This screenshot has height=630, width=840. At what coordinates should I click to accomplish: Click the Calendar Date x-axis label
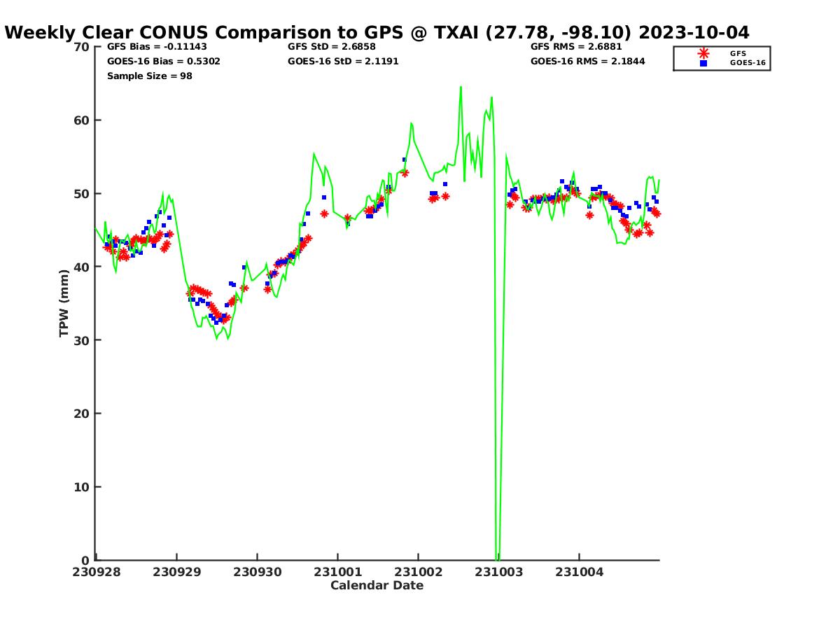click(377, 585)
